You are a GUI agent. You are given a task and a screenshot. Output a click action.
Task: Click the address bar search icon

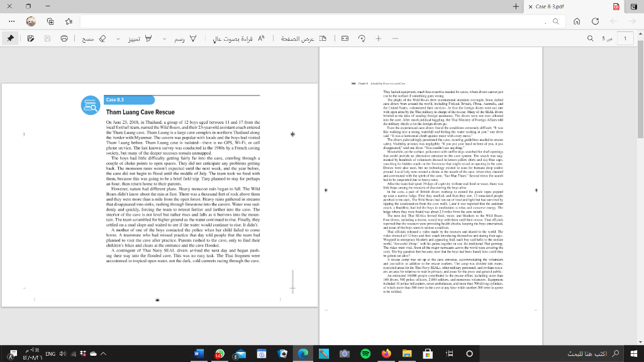[x=556, y=21]
